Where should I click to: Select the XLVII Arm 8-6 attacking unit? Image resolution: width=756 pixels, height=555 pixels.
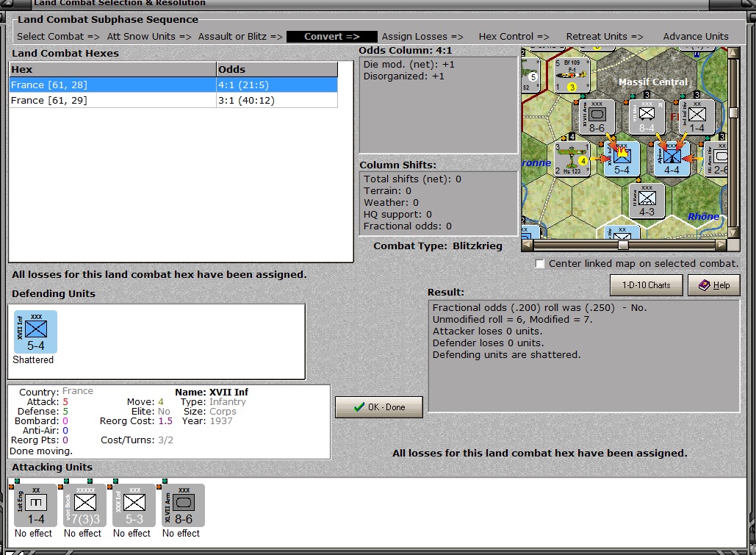pyautogui.click(x=183, y=505)
